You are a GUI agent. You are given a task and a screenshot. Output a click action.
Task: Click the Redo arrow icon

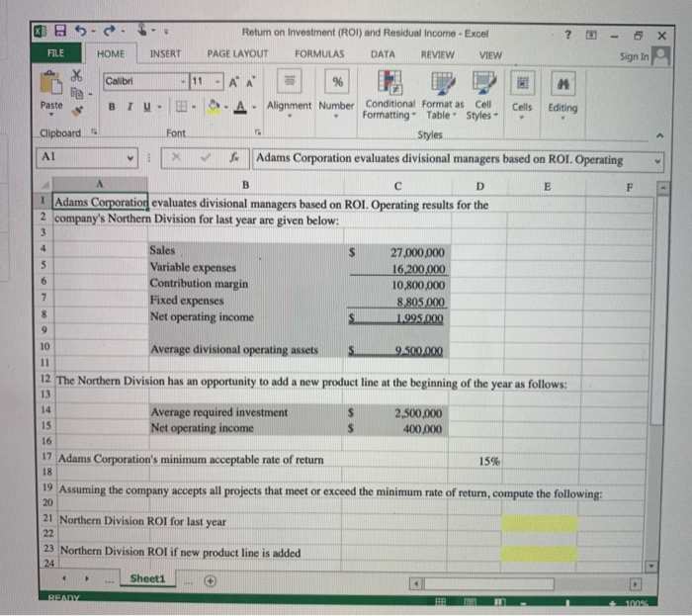tap(110, 31)
